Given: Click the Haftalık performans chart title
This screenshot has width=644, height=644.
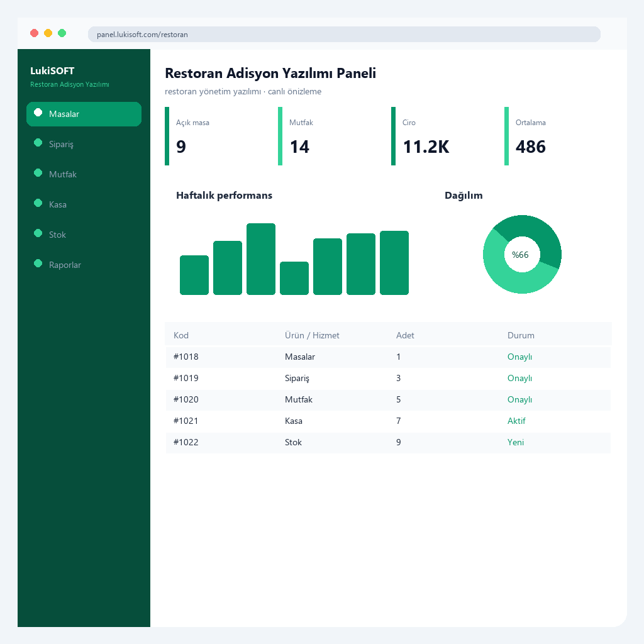Looking at the screenshot, I should click(225, 196).
